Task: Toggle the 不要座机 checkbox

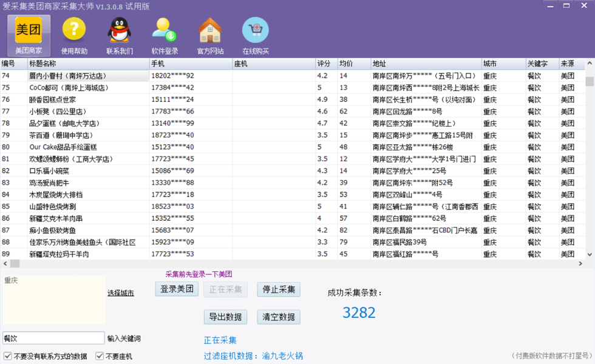Action: pyautogui.click(x=100, y=356)
